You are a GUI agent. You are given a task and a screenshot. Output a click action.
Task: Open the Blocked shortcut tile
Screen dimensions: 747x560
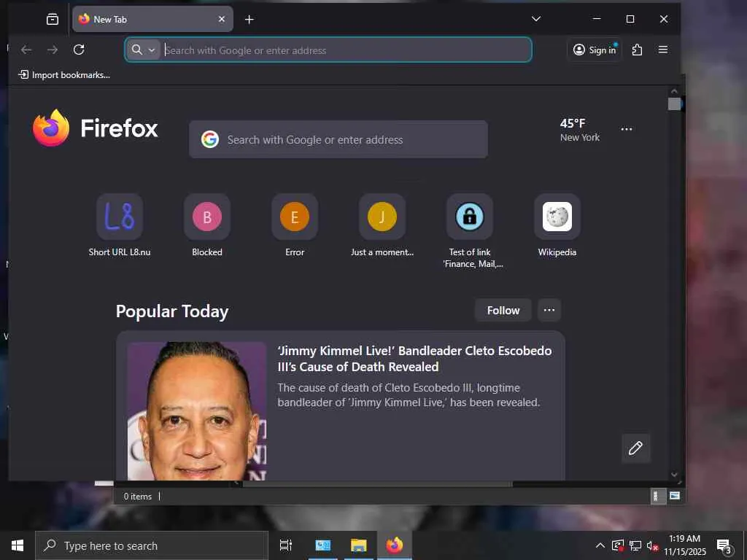pos(207,226)
